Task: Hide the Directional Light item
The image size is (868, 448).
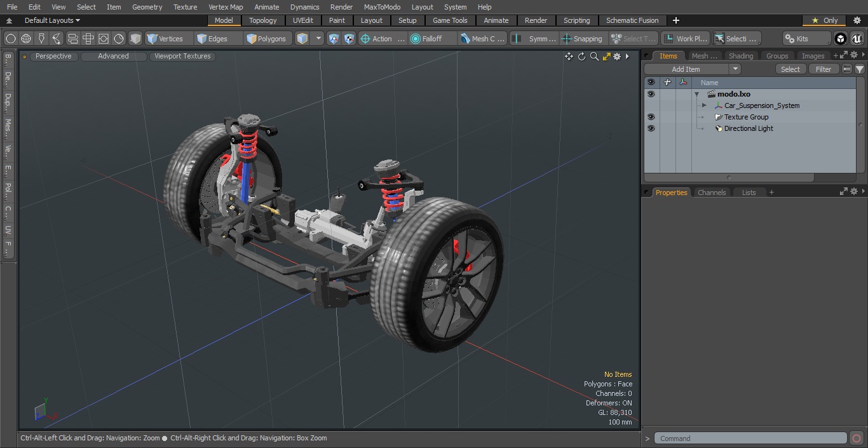Action: [651, 128]
